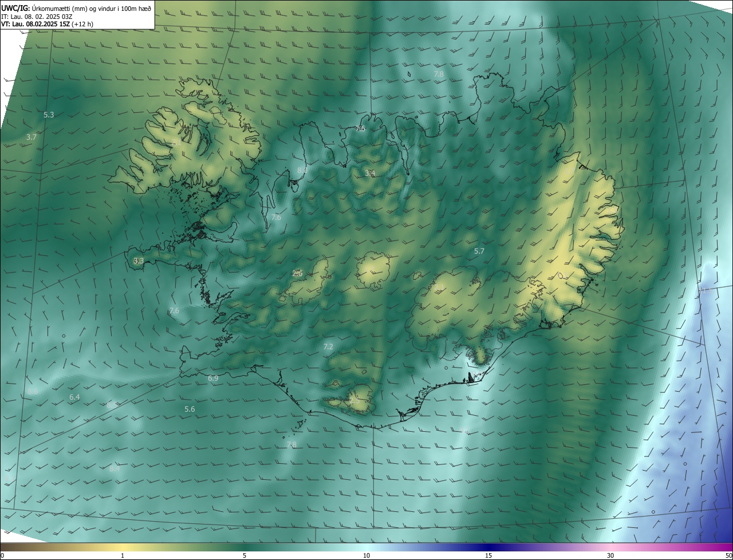The image size is (733, 560).
Task: Click the colorbar tick label 50
Action: pos(728,555)
